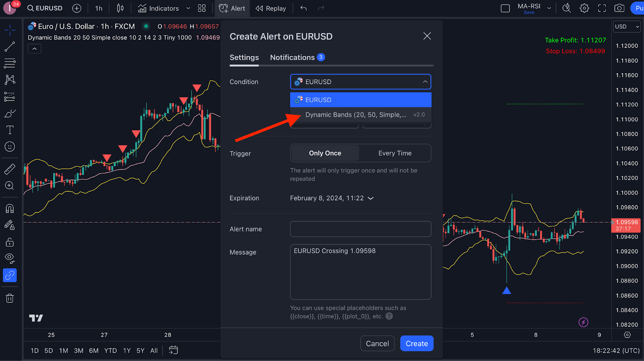Open the emoji icons tool
This screenshot has height=361, width=644.
[x=10, y=147]
